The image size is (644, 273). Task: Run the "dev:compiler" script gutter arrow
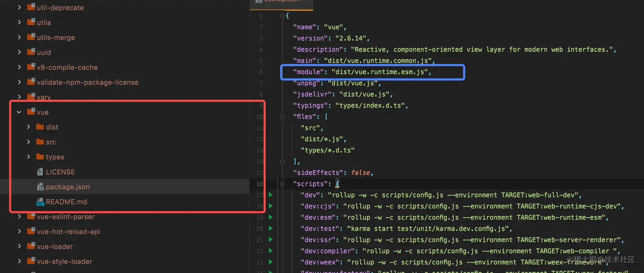(270, 251)
